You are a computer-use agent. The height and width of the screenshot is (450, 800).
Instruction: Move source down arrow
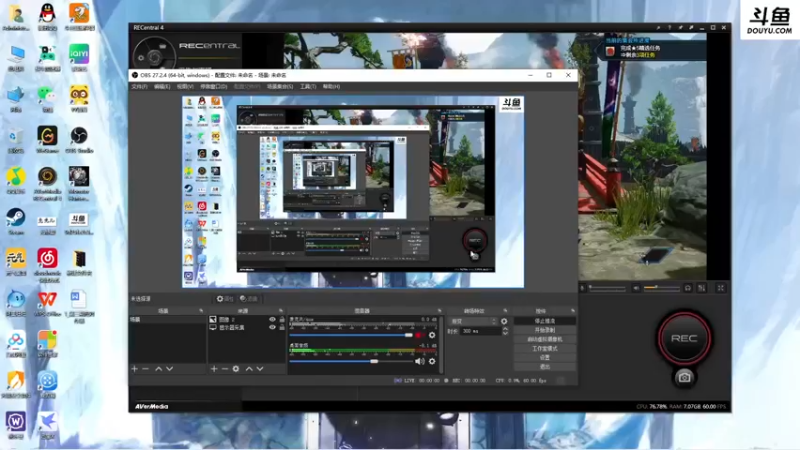coord(260,368)
